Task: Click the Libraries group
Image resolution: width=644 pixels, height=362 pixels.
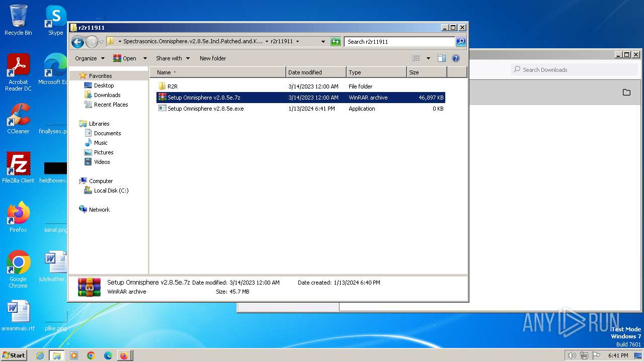Action: (99, 124)
